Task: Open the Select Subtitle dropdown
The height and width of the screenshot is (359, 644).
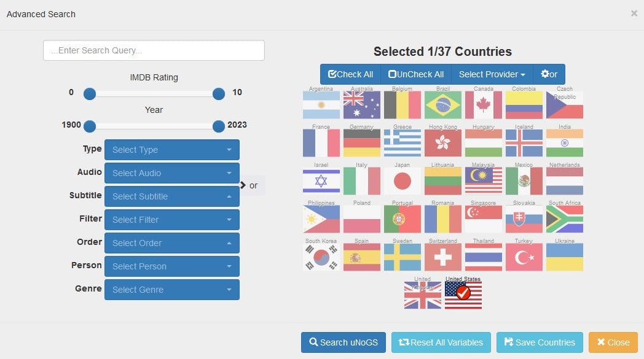Action: point(172,196)
